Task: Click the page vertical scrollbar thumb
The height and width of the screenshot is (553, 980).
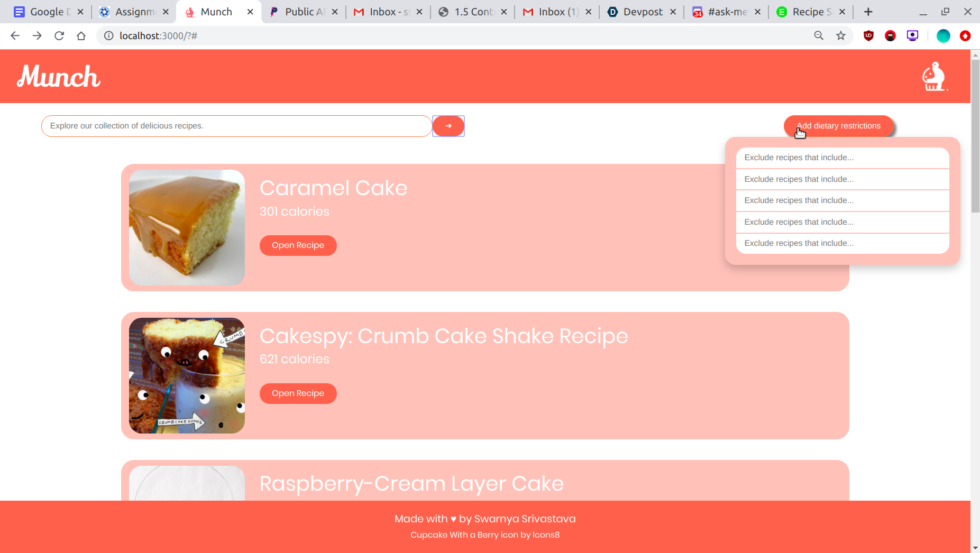Action: (975, 136)
